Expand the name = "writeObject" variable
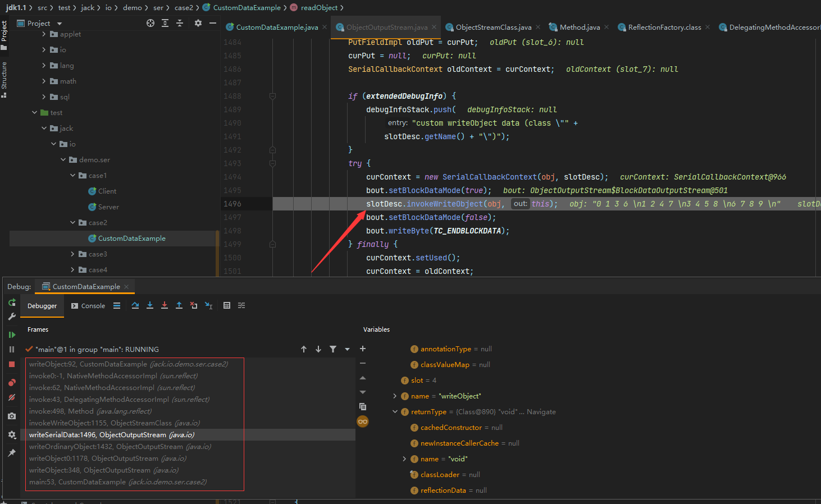This screenshot has height=504, width=821. click(x=395, y=396)
